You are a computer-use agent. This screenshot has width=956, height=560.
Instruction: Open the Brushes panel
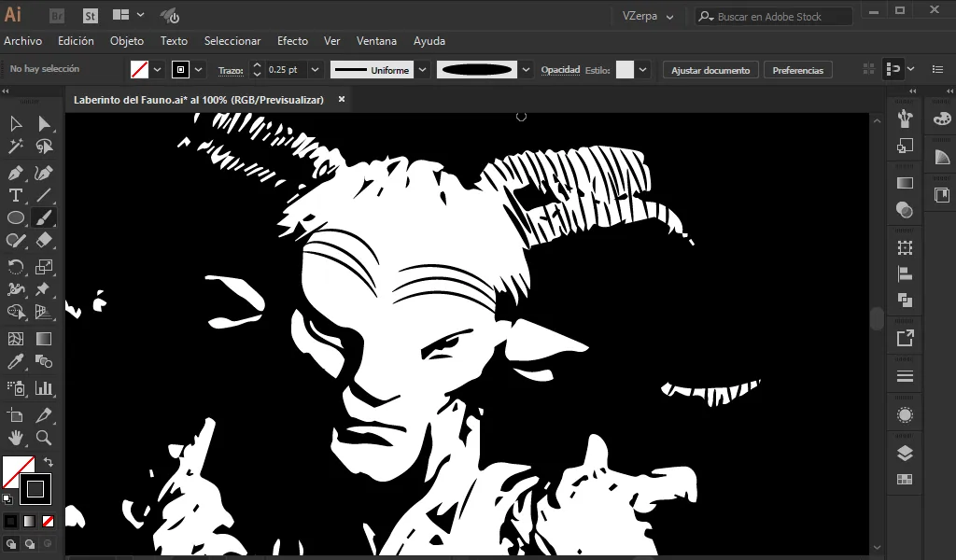pos(905,119)
